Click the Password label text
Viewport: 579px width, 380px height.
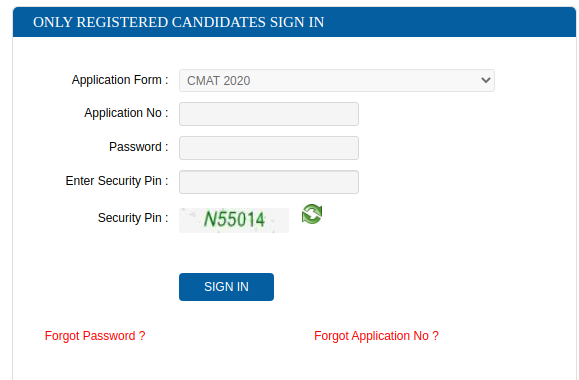click(139, 147)
